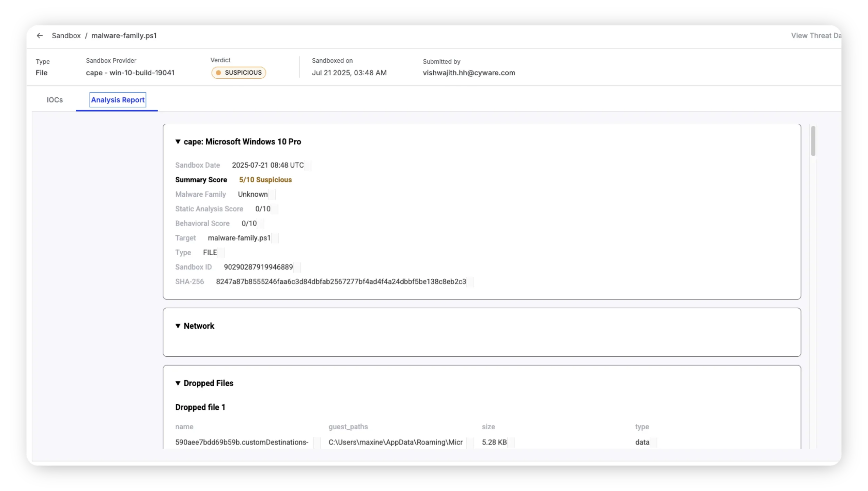Switch to the IOCs tab

(55, 100)
